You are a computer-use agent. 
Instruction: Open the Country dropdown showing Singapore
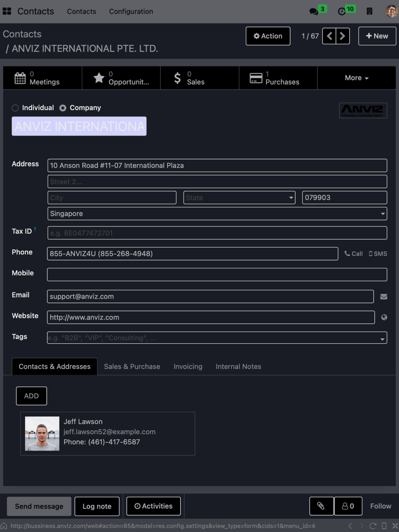[217, 214]
